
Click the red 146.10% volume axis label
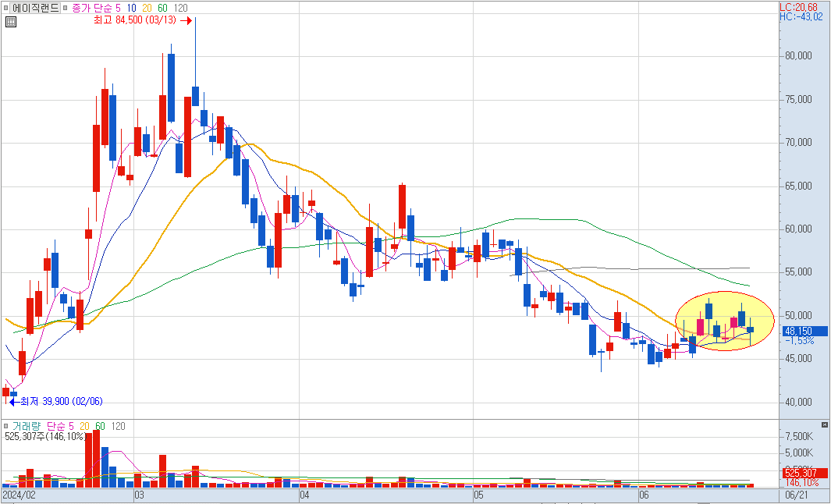802,482
